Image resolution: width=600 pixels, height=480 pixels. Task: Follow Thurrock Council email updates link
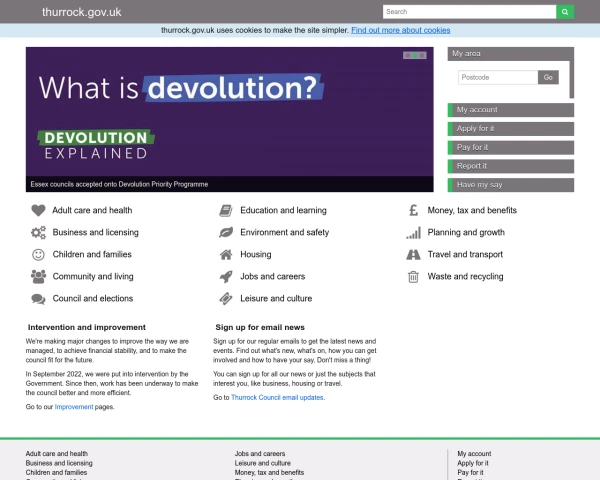pyautogui.click(x=277, y=398)
